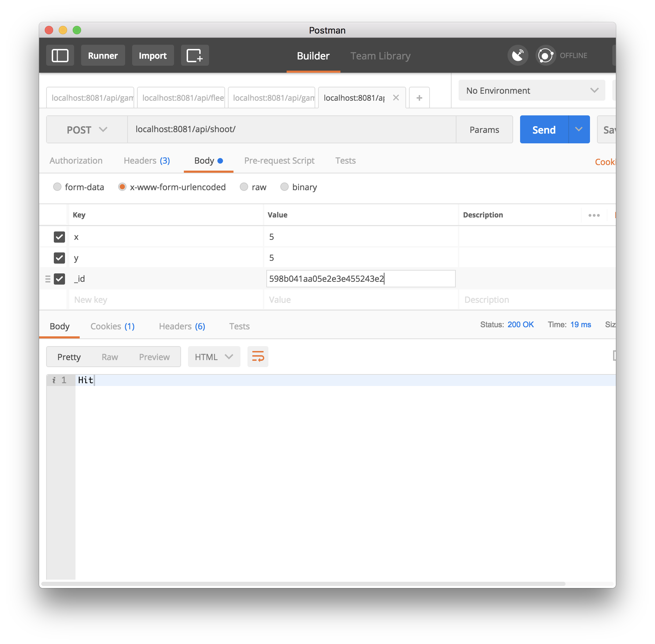This screenshot has width=655, height=644.
Task: Select the Preview response view
Action: (154, 357)
